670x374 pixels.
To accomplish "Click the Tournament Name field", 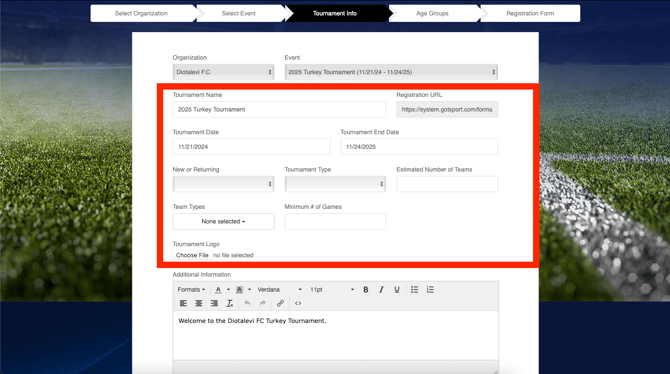I will 279,109.
